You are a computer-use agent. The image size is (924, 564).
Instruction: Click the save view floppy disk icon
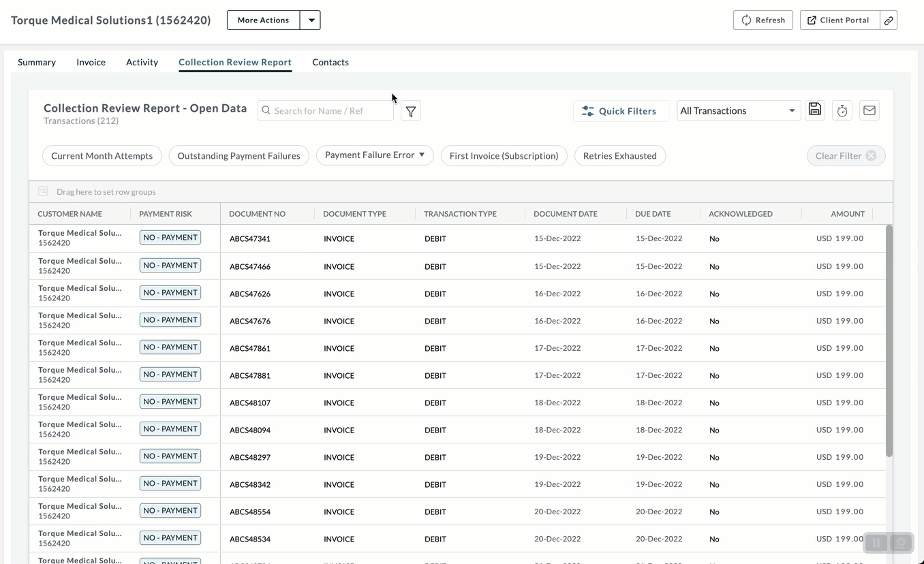[x=815, y=110]
